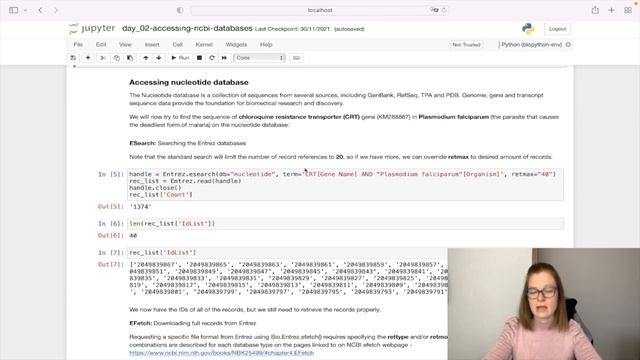Open the NCBI efetch webpage link
Screen dimensions: 640x360
(222, 353)
